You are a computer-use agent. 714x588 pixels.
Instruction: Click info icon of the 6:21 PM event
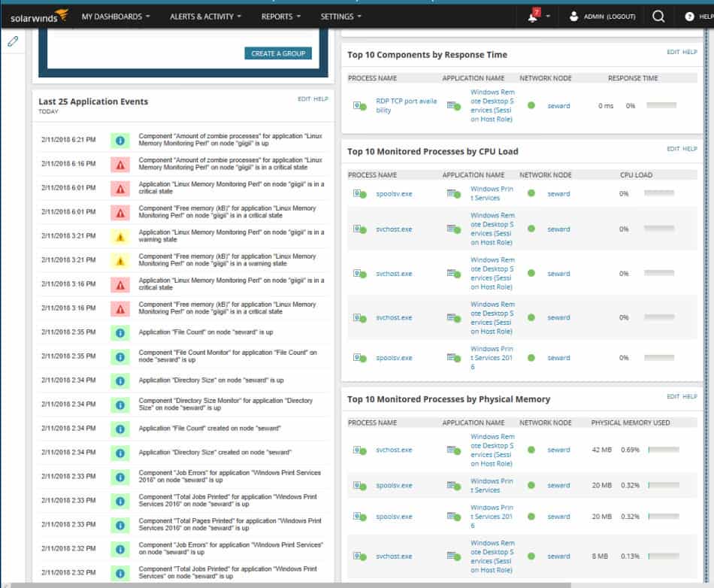[x=120, y=141]
